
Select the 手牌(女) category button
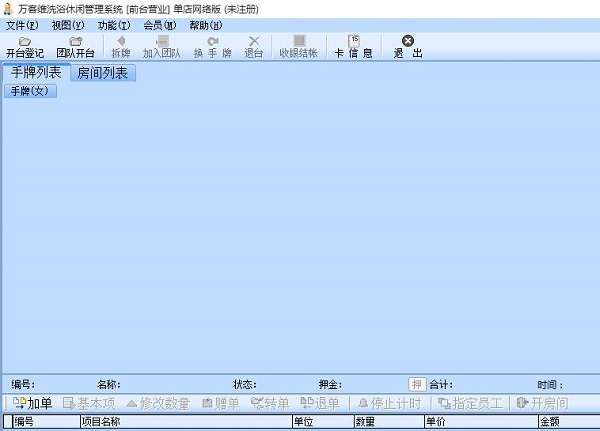click(30, 92)
